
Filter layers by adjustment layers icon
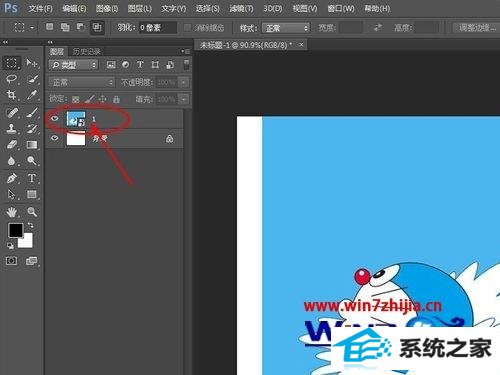point(126,65)
